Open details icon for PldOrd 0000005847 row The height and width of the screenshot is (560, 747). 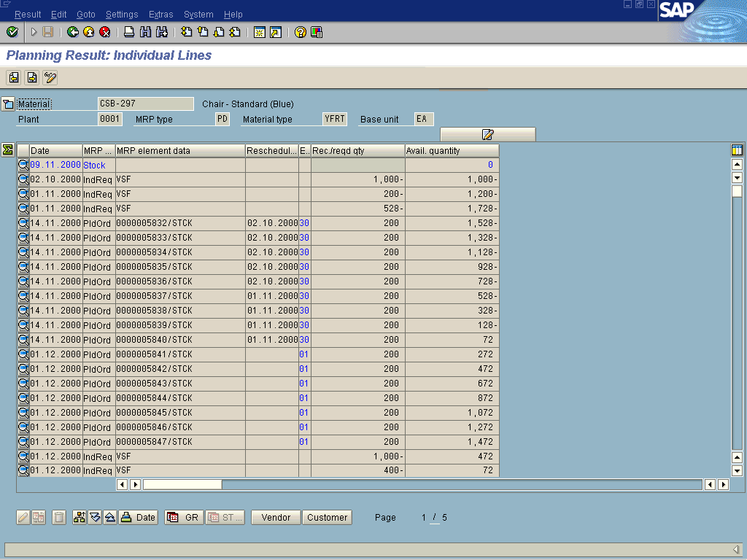click(23, 442)
